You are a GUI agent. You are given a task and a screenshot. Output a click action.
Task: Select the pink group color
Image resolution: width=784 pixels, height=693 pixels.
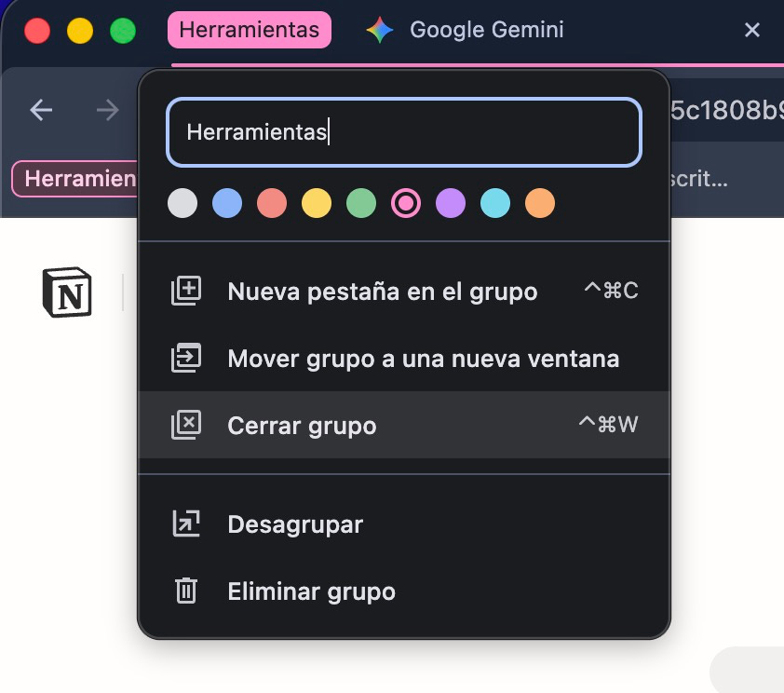(x=405, y=203)
